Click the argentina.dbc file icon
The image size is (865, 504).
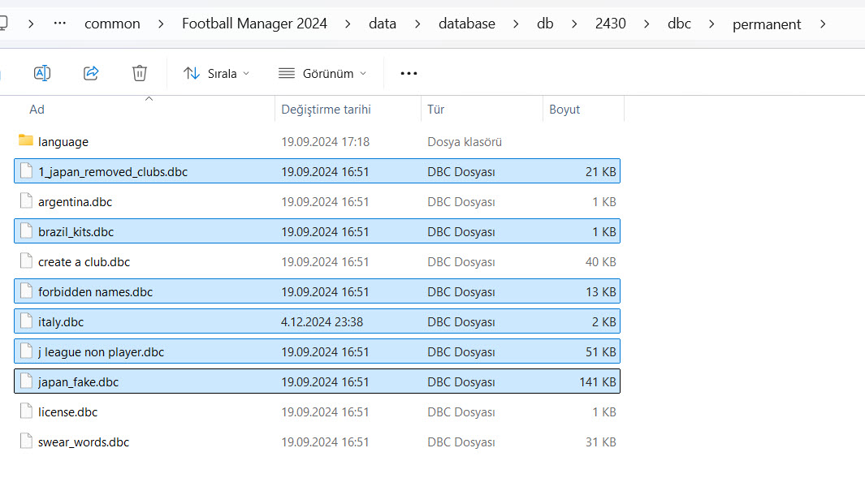tap(26, 201)
